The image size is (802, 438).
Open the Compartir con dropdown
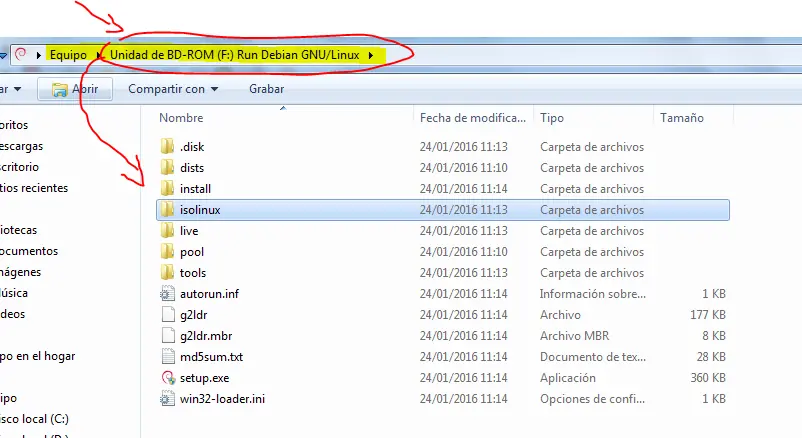click(x=173, y=89)
